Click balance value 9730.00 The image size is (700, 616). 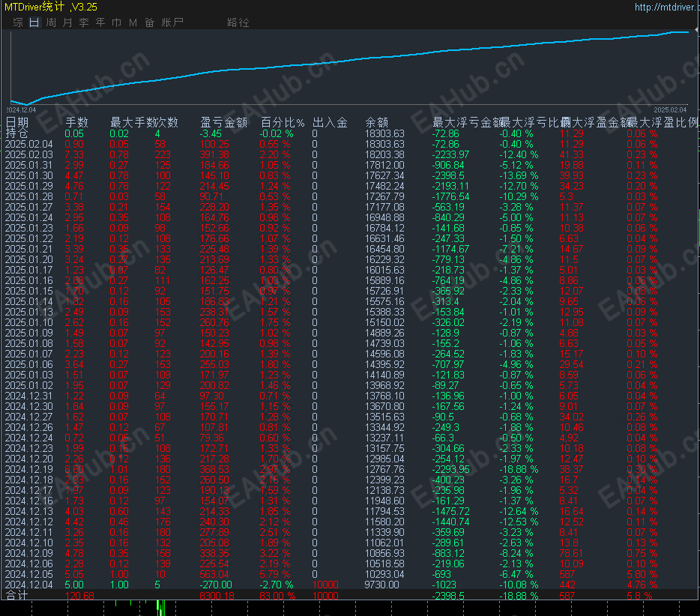[x=381, y=585]
